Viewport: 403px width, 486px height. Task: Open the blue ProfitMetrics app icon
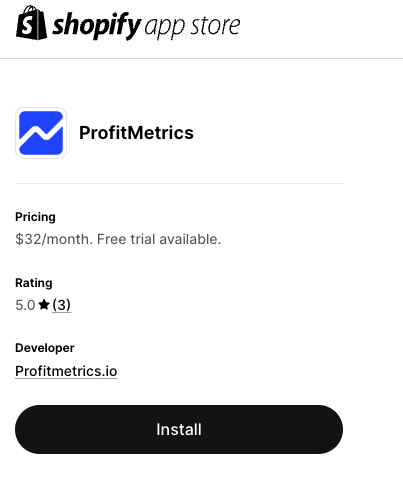(x=41, y=133)
